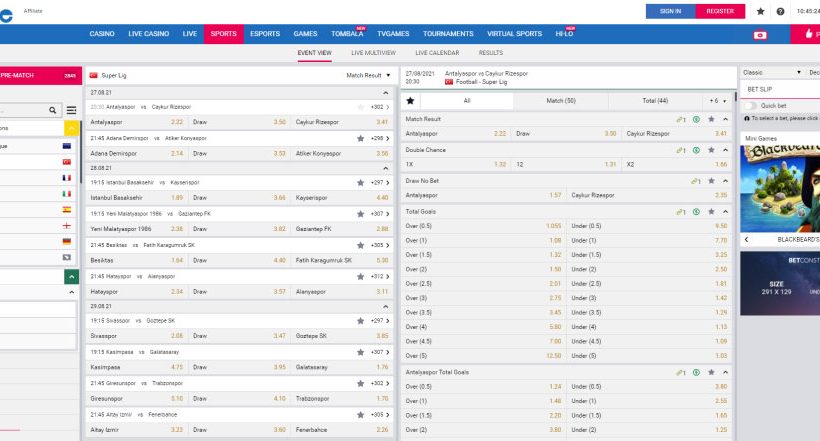Favorite the Antalyaspor vs Caykur Rizespor match
820x441 pixels.
click(360, 107)
